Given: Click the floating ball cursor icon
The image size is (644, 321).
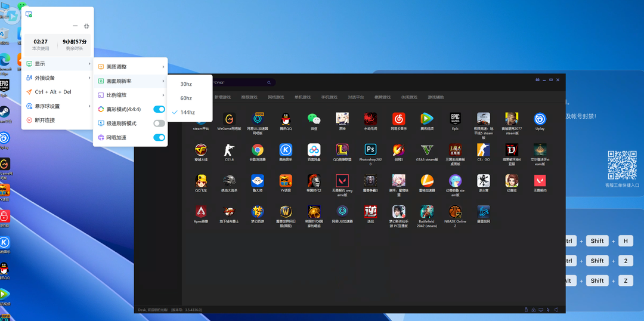Looking at the screenshot, I should click(13, 16).
